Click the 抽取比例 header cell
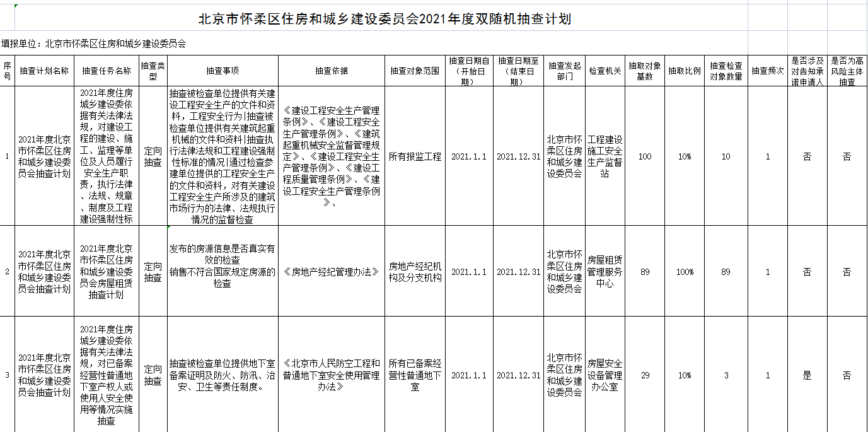This screenshot has width=868, height=432. pyautogui.click(x=685, y=71)
